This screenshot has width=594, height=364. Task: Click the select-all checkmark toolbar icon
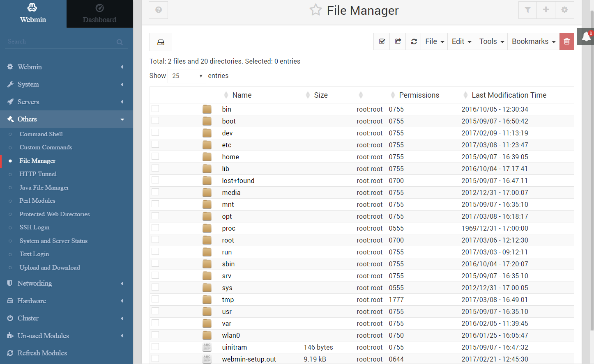(x=382, y=41)
